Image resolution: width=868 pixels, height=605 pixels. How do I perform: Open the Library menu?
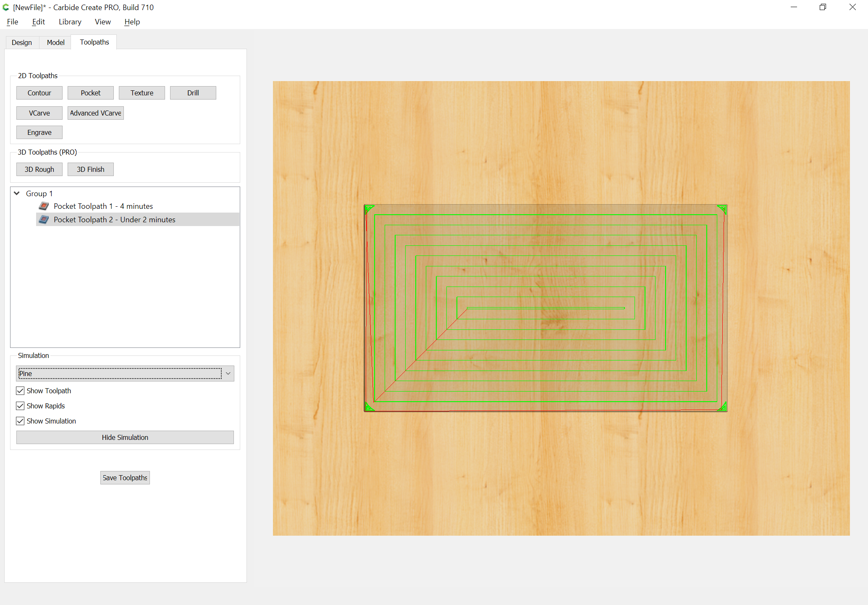(70, 22)
